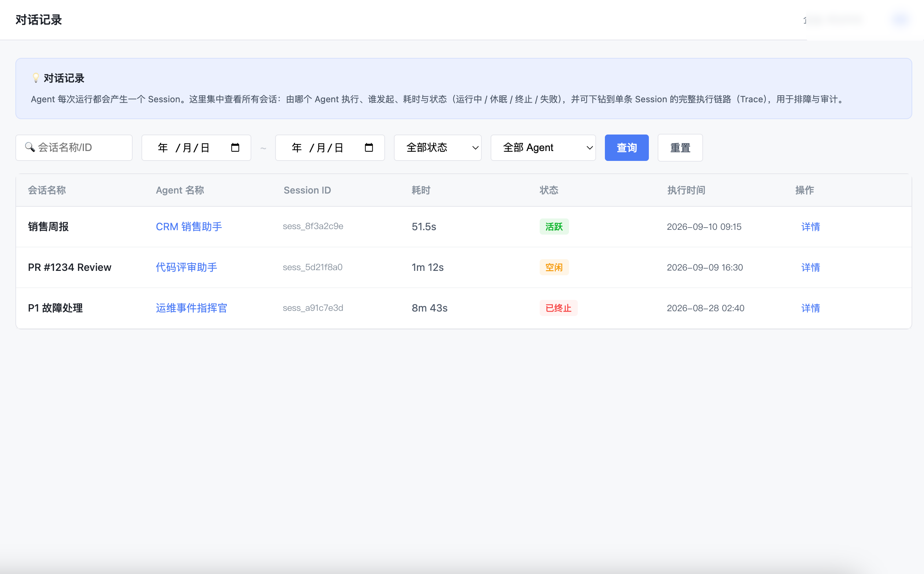Focus the start date 年/月/日 field
Image resolution: width=924 pixels, height=574 pixels.
[x=196, y=147]
